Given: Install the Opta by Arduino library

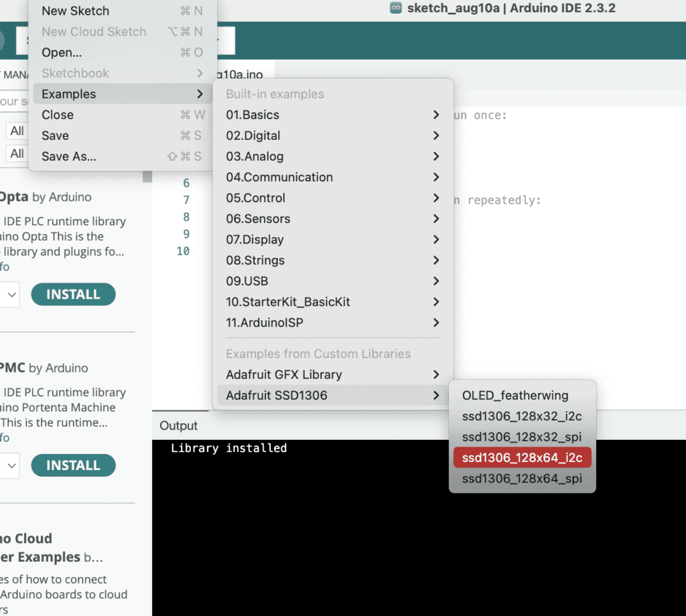Looking at the screenshot, I should (x=73, y=294).
